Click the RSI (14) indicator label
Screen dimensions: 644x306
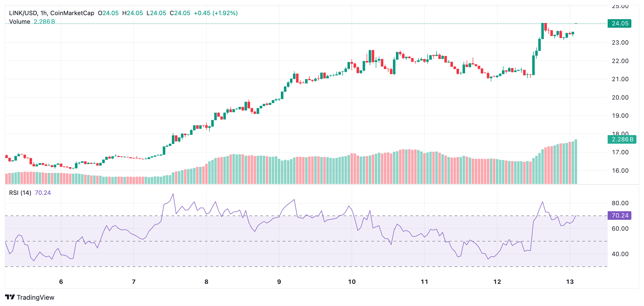point(20,193)
